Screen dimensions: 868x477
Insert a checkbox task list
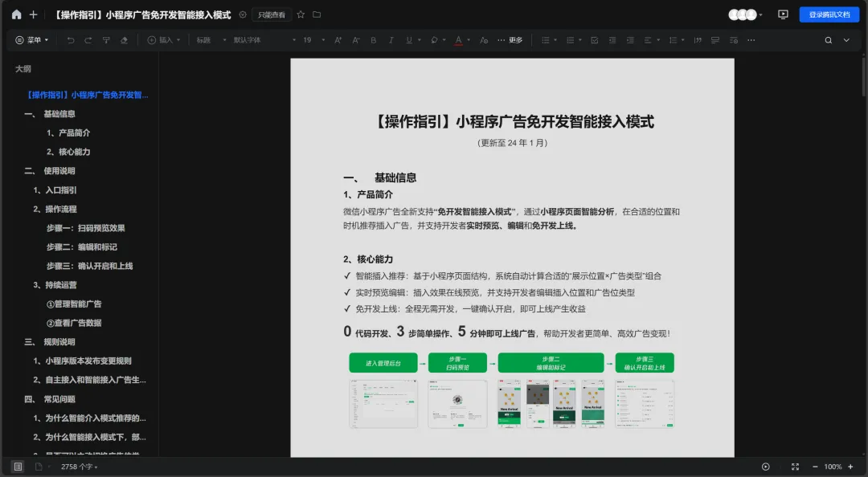[594, 40]
